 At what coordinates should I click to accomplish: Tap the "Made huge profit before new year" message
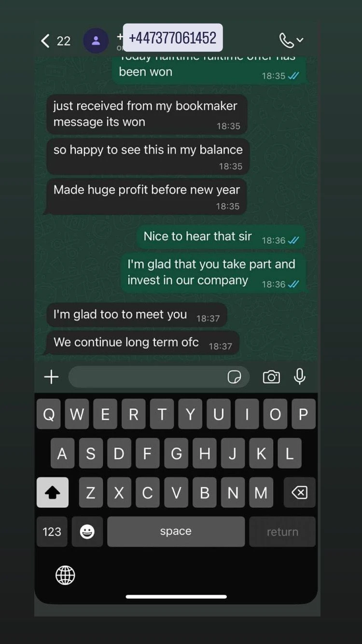147,197
